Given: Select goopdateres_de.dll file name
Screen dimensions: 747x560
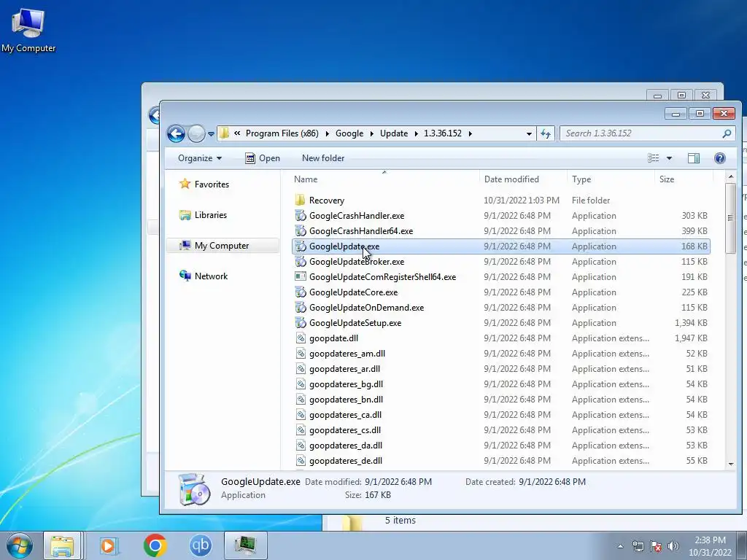Looking at the screenshot, I should 345,461.
